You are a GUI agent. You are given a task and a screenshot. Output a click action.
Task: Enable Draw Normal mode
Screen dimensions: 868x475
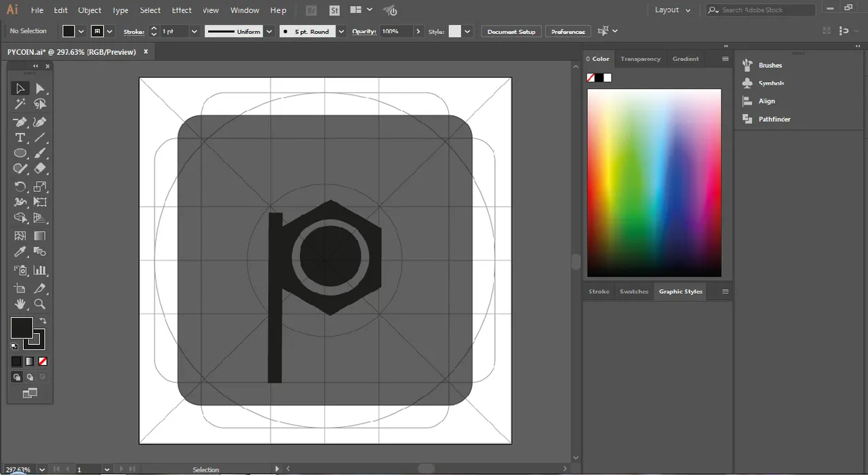17,377
